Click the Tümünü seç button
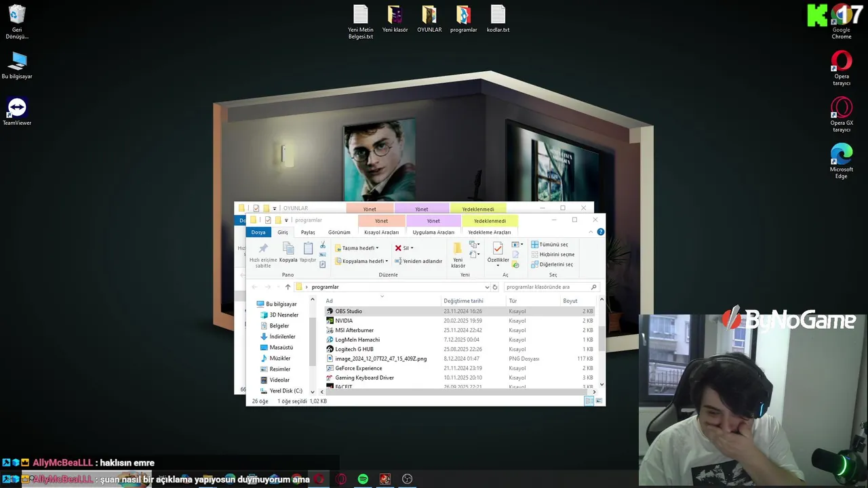The image size is (868, 488). pos(549,244)
